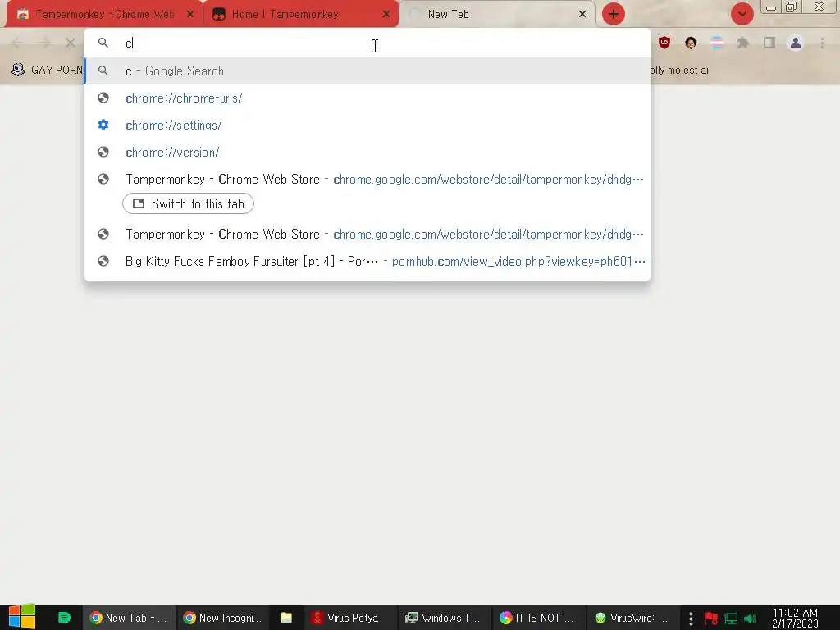Screen dimensions: 840x630
Task: Click the red flag tray icon
Action: (711, 619)
